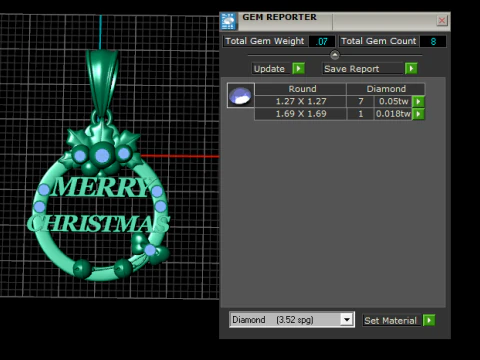Select the gem on the bow of the pendant
The width and height of the screenshot is (480, 360).
150,250
